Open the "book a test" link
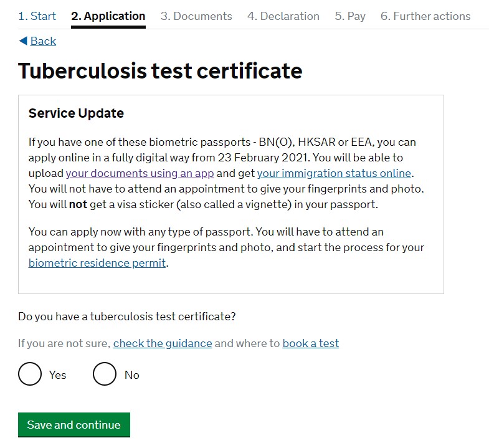This screenshot has height=448, width=489. [x=310, y=343]
